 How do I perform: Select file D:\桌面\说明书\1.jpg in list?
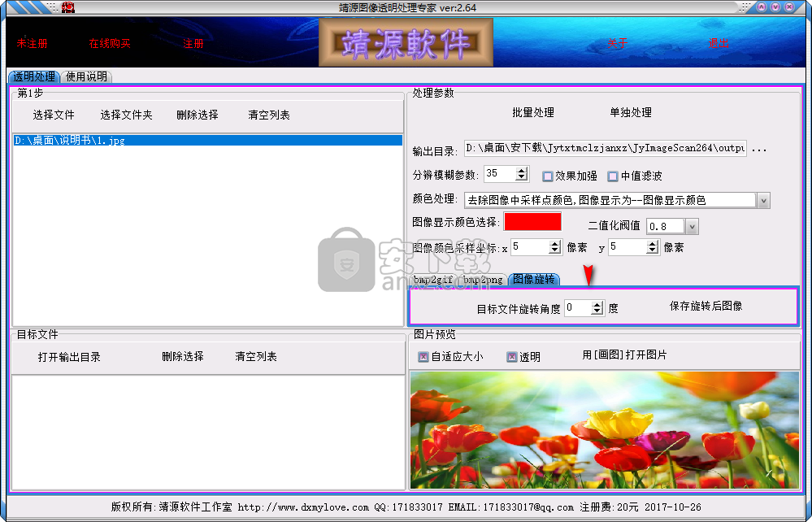click(x=207, y=141)
